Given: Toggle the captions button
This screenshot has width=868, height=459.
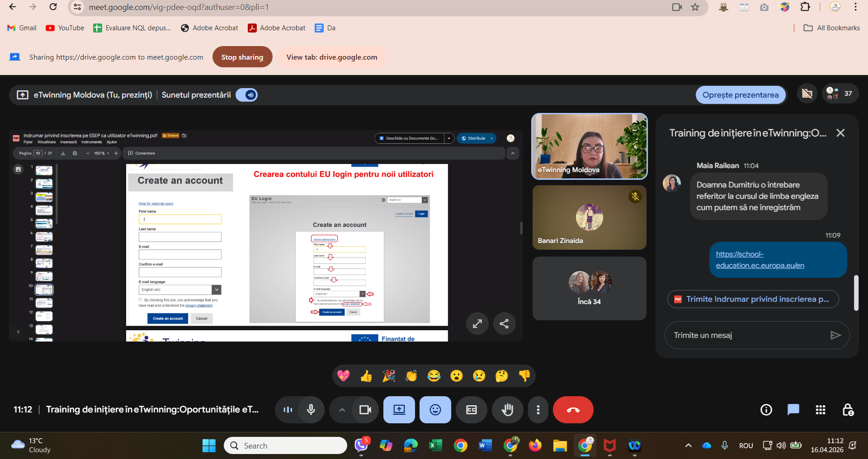Looking at the screenshot, I should tap(471, 410).
